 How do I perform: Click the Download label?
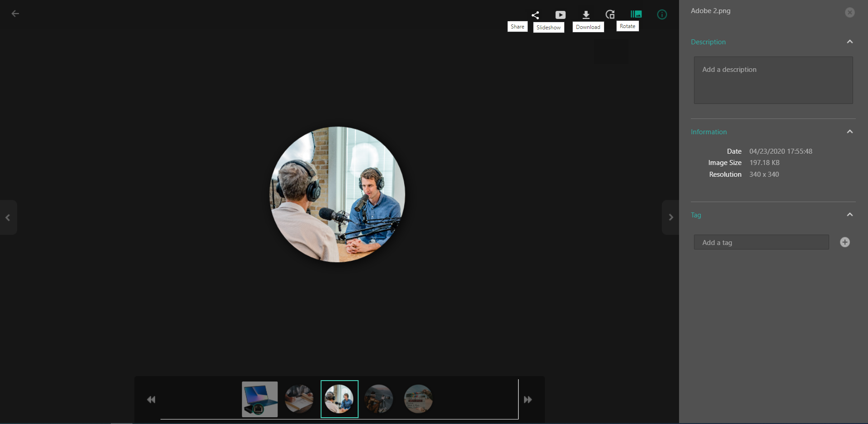tap(588, 27)
